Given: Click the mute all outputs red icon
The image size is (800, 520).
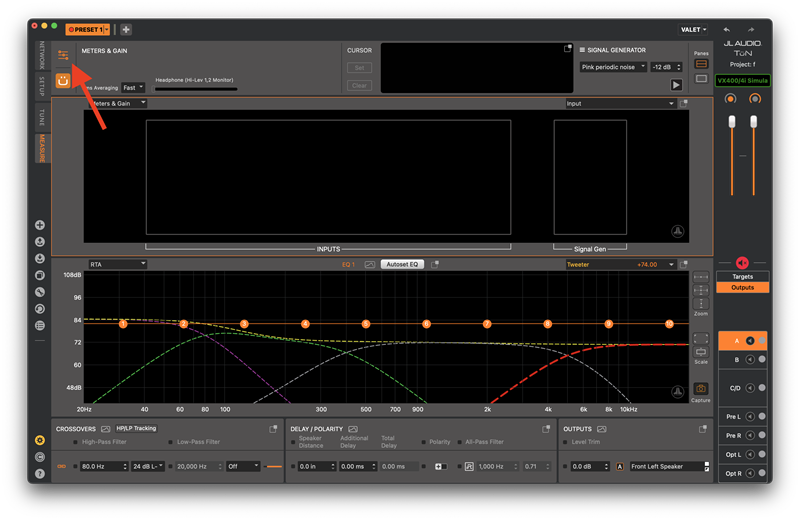Looking at the screenshot, I should pos(742,262).
